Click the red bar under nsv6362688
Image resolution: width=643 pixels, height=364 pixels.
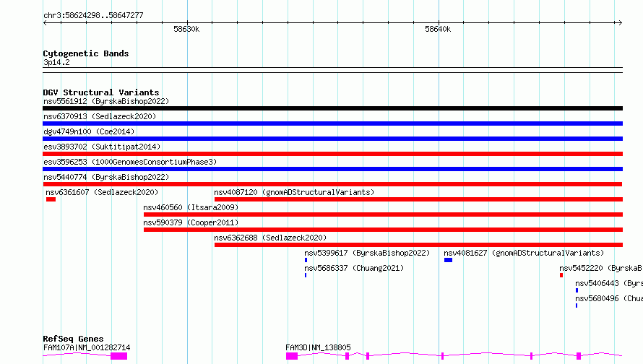pos(418,245)
